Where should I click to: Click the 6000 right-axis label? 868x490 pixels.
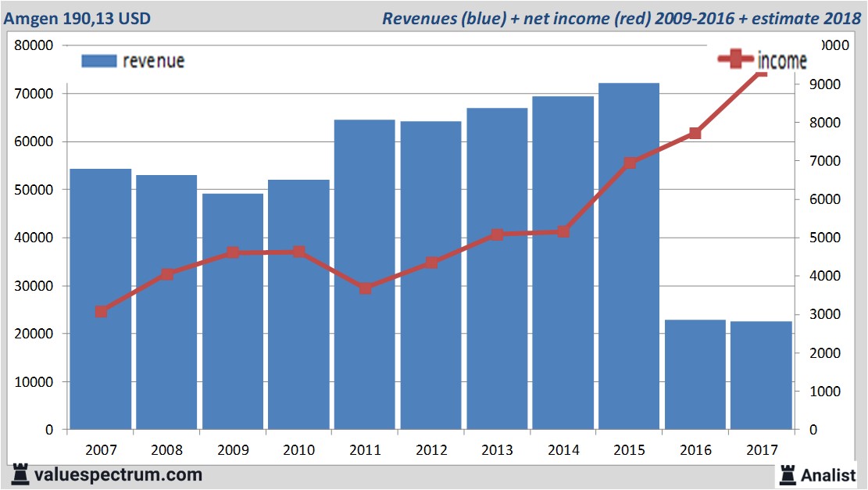pos(825,199)
